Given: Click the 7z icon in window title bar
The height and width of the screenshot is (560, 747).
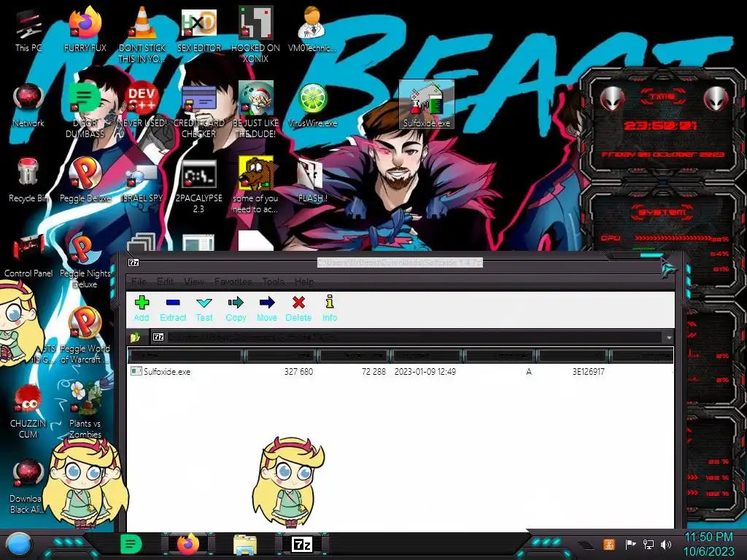Looking at the screenshot, I should tap(133, 262).
